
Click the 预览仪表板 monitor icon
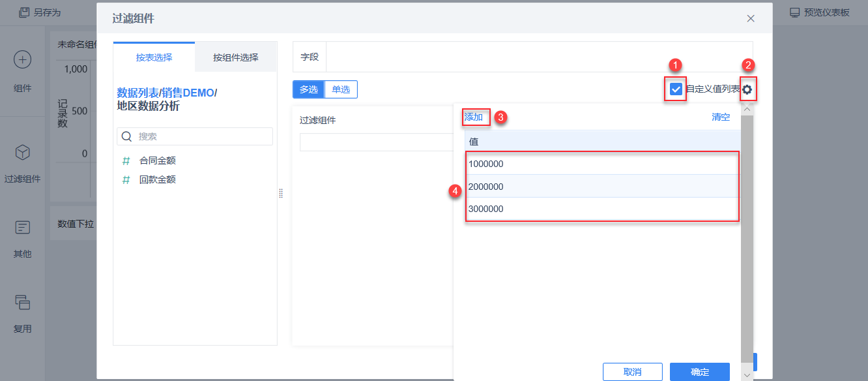pos(794,12)
